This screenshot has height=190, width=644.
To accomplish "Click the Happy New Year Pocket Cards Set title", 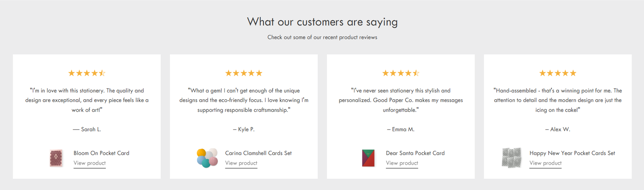I will pyautogui.click(x=572, y=153).
